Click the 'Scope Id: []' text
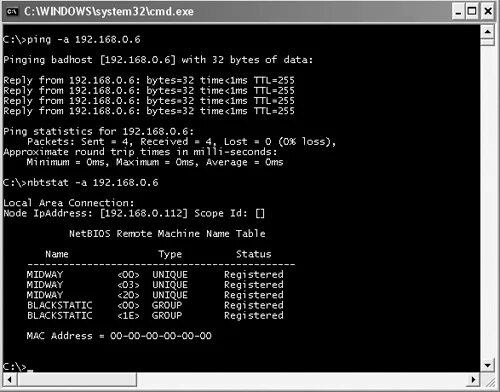The width and height of the screenshot is (500, 392). 229,213
